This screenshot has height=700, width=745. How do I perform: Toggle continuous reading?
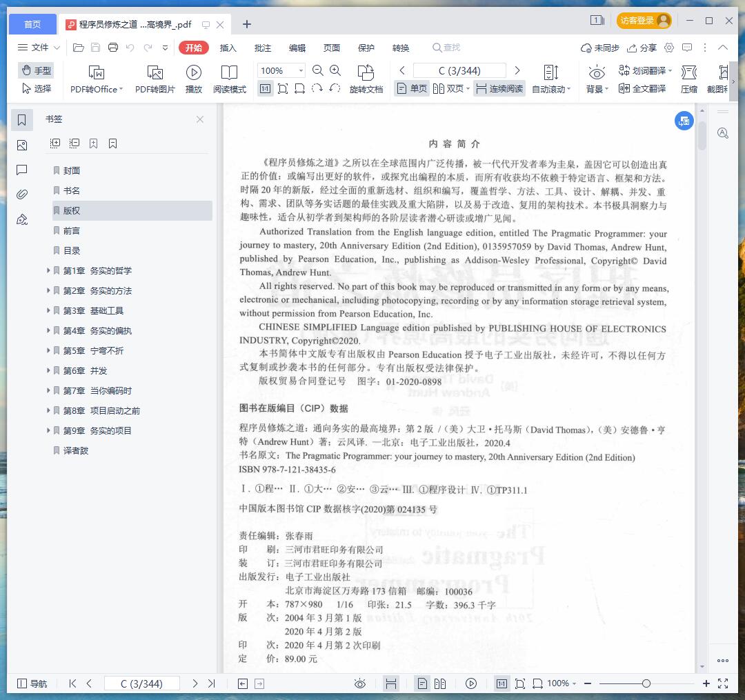pyautogui.click(x=499, y=88)
